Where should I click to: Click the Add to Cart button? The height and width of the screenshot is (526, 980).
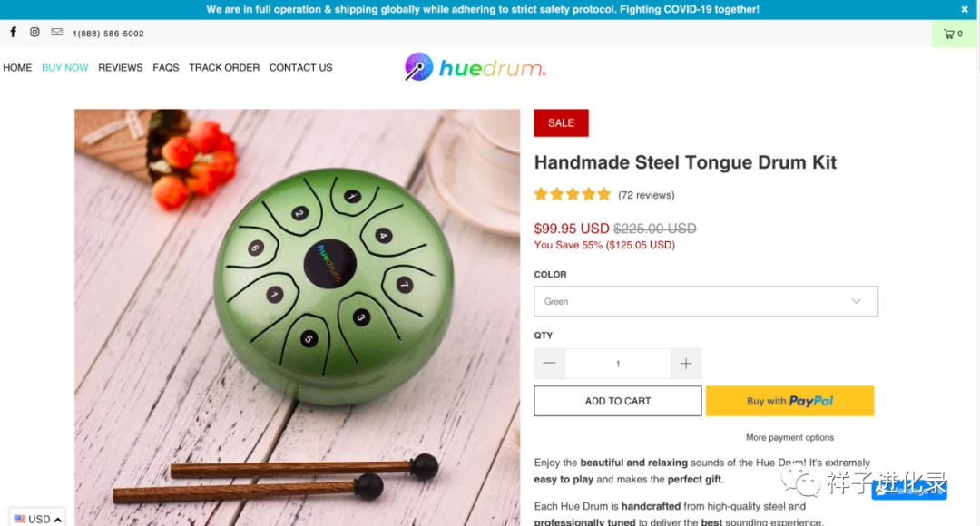coord(618,401)
